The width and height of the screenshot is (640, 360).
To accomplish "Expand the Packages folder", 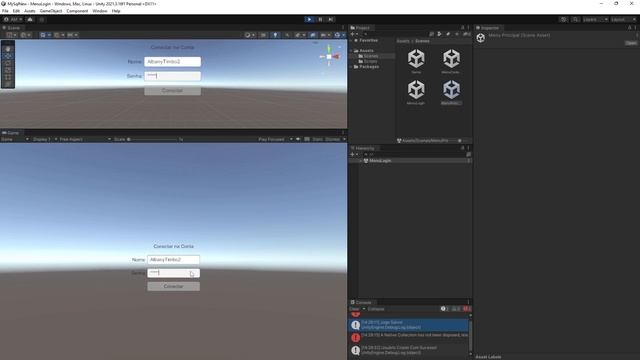I will click(351, 67).
